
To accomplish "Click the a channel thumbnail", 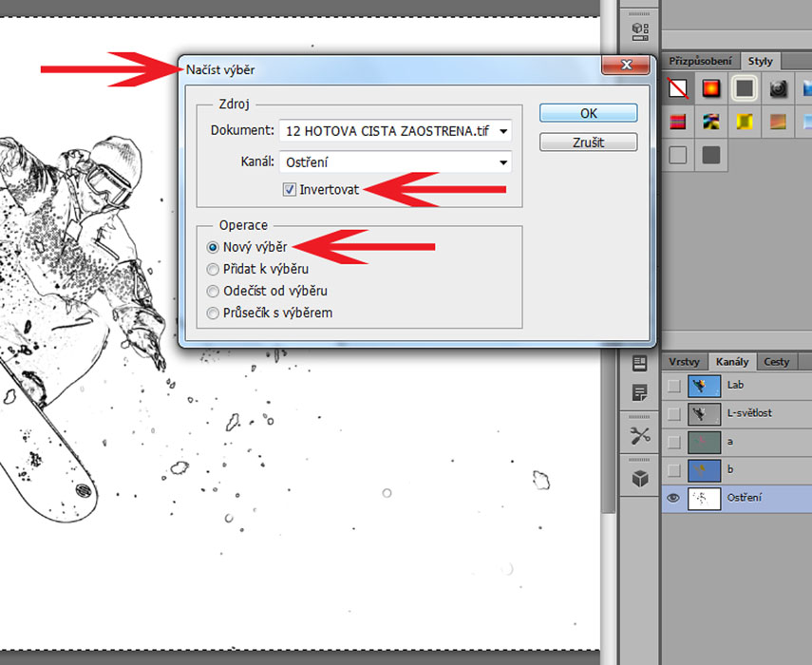I will (704, 442).
